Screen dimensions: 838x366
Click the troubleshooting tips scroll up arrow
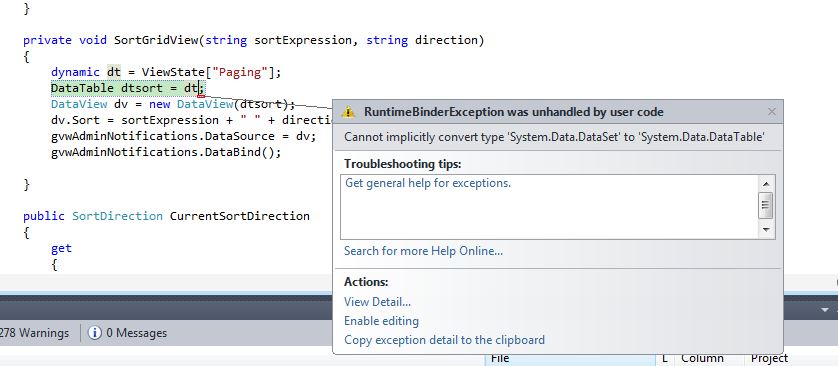click(765, 184)
